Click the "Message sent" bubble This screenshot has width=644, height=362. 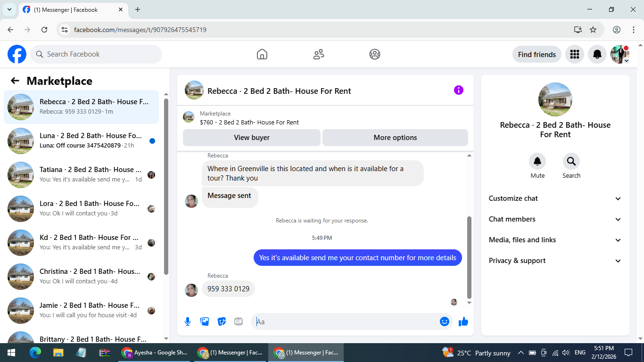pyautogui.click(x=230, y=197)
